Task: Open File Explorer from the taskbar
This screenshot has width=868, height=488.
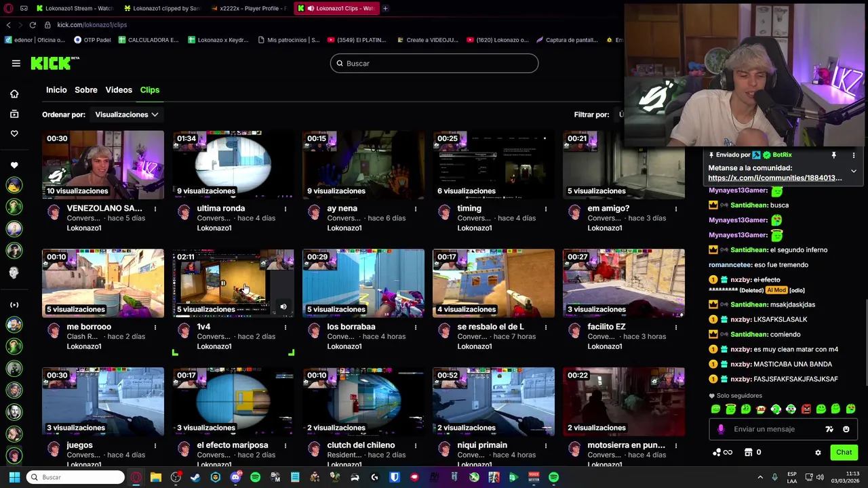Action: (x=156, y=477)
